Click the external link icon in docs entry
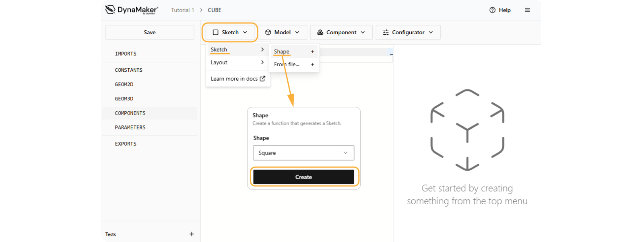This screenshot has height=242, width=644. pyautogui.click(x=262, y=79)
